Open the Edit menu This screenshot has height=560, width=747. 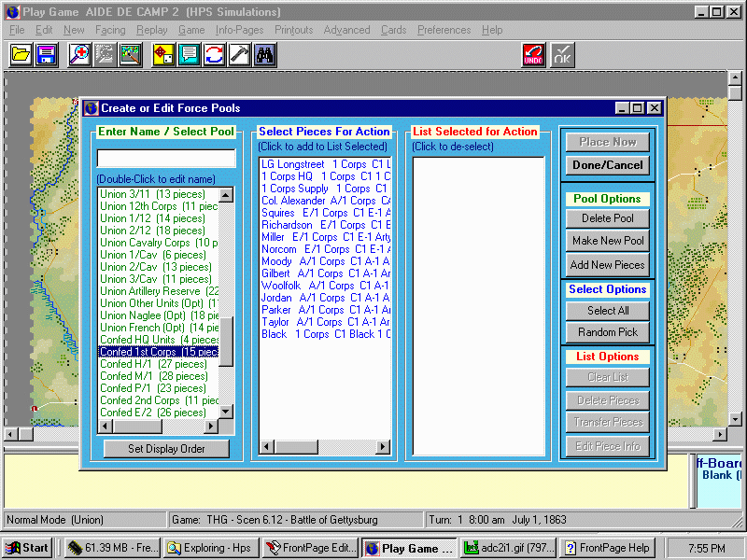[x=44, y=30]
